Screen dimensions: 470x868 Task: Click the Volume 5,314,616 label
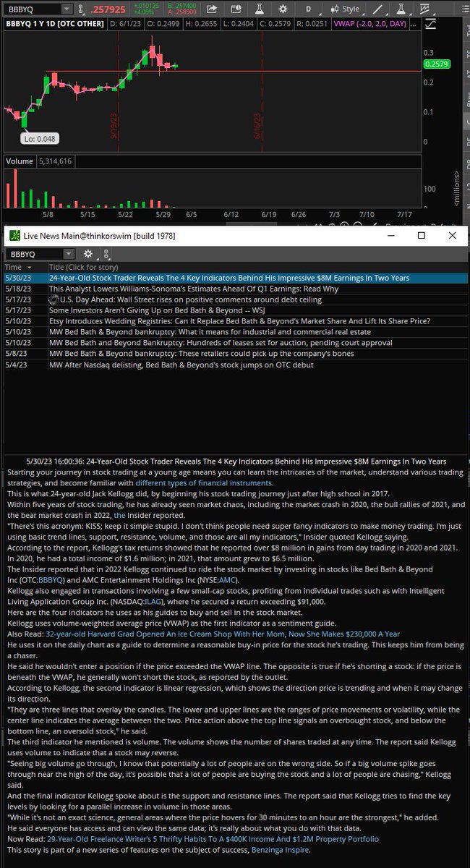click(x=39, y=161)
